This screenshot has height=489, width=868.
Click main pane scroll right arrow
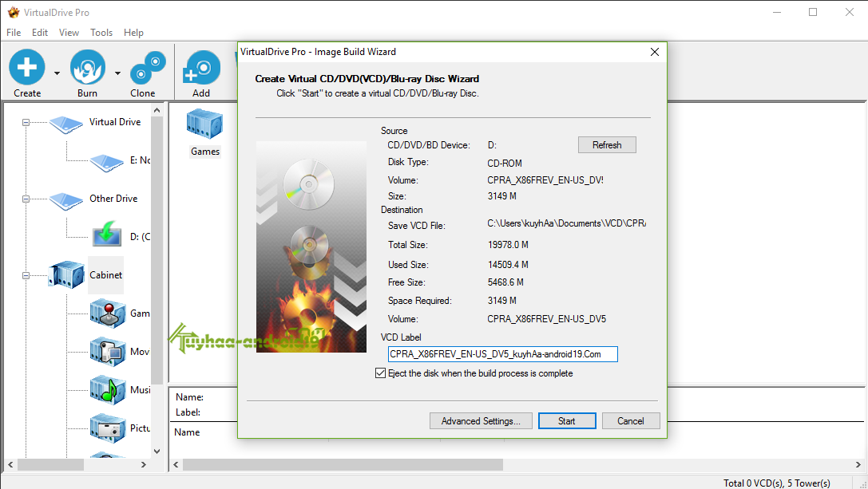(x=858, y=464)
